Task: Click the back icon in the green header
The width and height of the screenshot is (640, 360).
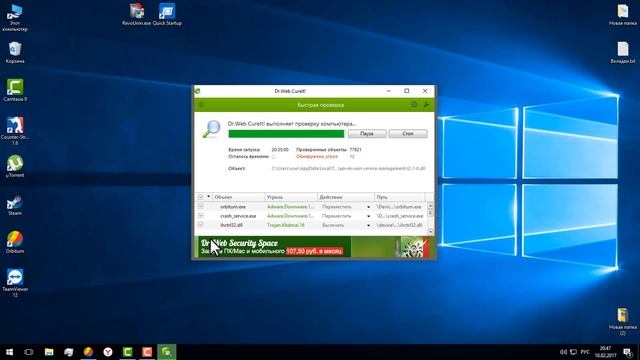Action: coord(201,105)
